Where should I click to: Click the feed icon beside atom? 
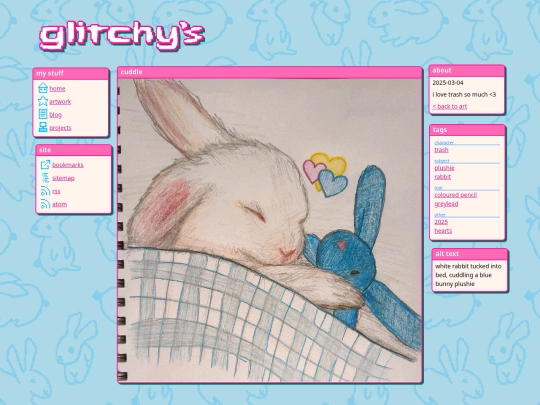point(45,204)
